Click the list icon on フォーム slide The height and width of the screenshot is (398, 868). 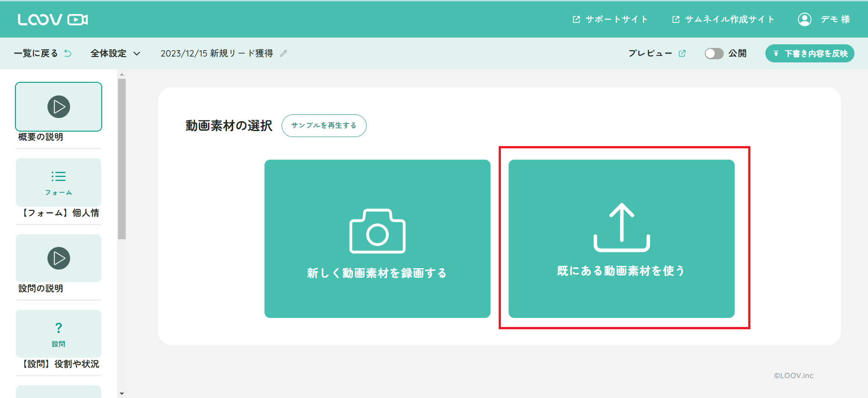tap(59, 176)
